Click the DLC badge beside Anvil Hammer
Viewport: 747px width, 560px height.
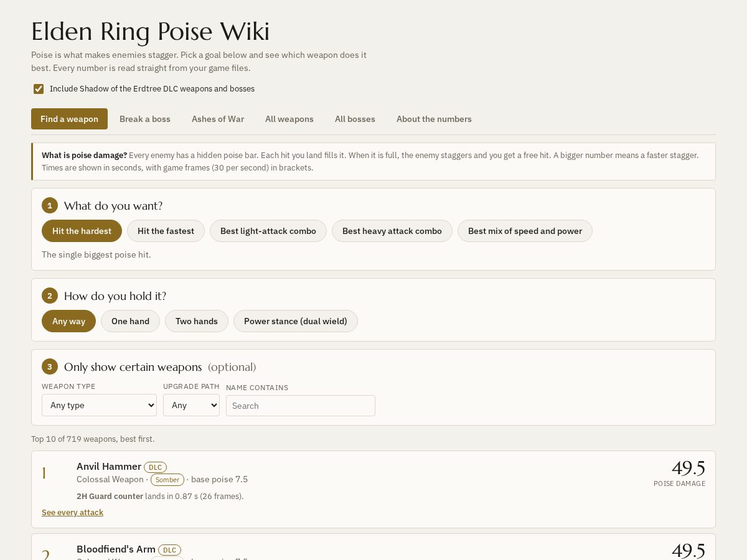click(155, 467)
